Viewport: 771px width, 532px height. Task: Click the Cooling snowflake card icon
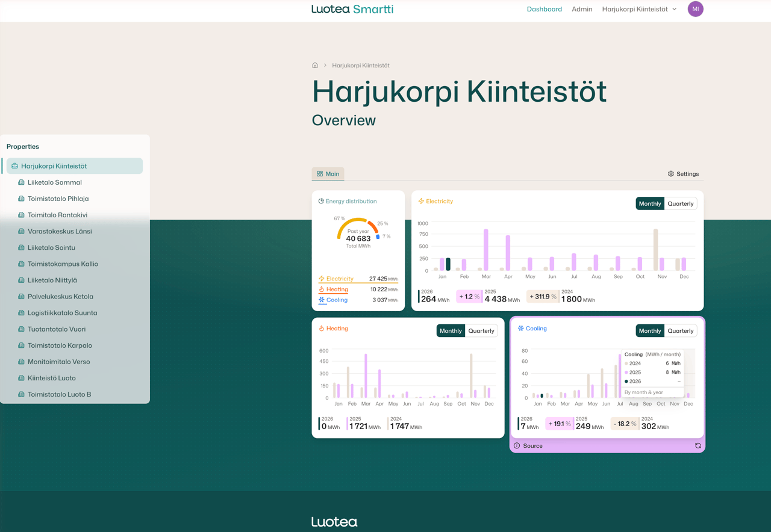pos(521,329)
